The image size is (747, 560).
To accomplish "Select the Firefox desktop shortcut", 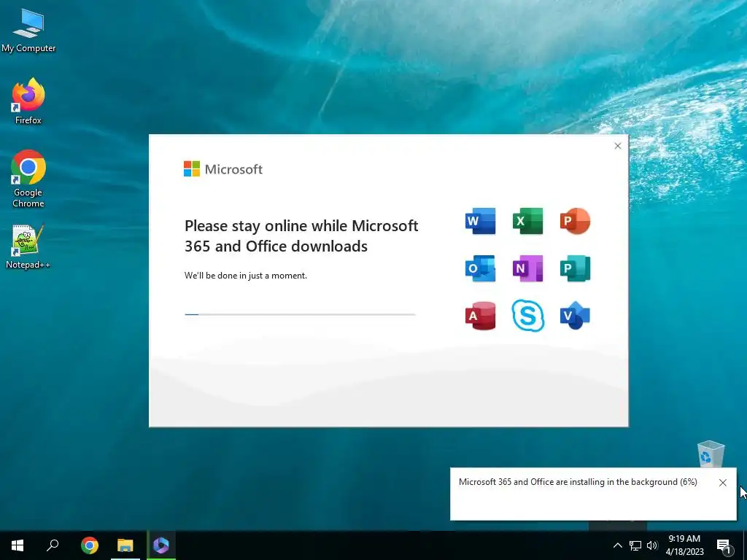I will coord(28,101).
